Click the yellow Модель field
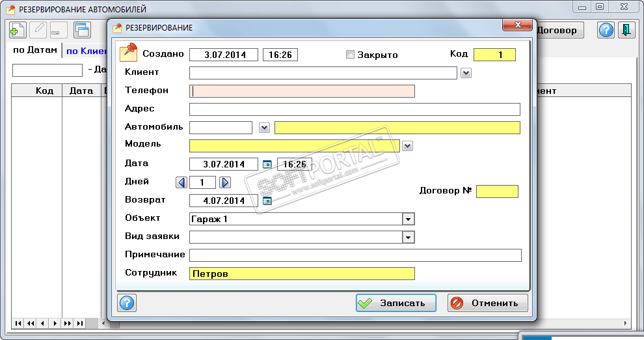The image size is (644, 340). point(294,146)
